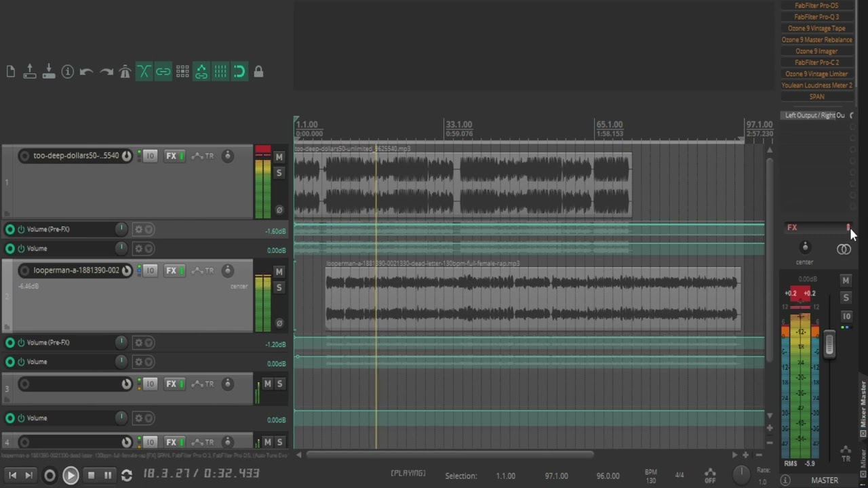The width and height of the screenshot is (868, 488).
Task: Redo the last undone action
Action: coord(106,71)
